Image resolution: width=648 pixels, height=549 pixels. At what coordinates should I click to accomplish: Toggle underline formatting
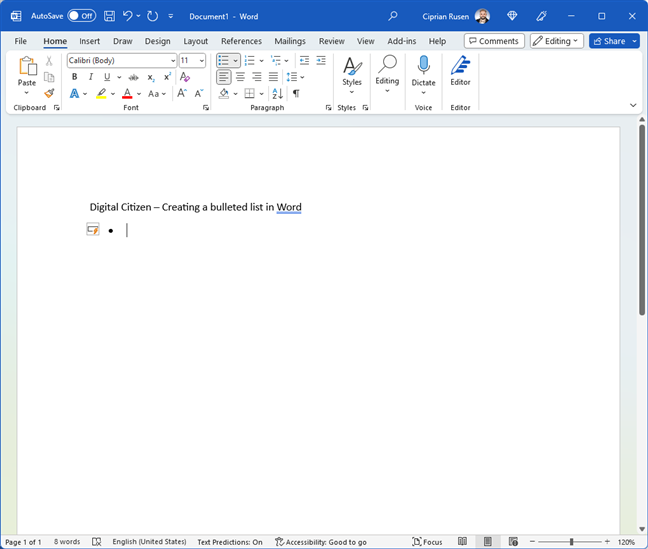pos(107,77)
